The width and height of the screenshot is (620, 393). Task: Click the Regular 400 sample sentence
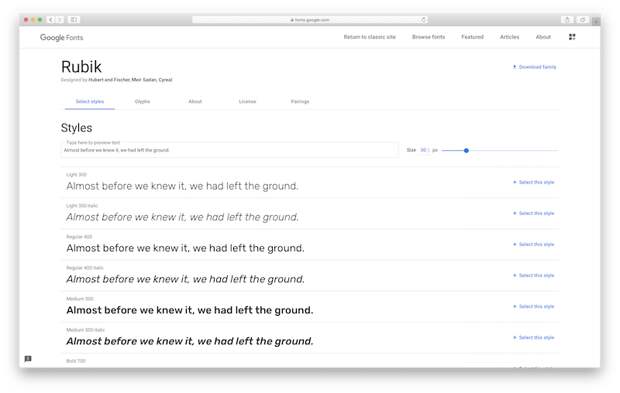(x=185, y=248)
